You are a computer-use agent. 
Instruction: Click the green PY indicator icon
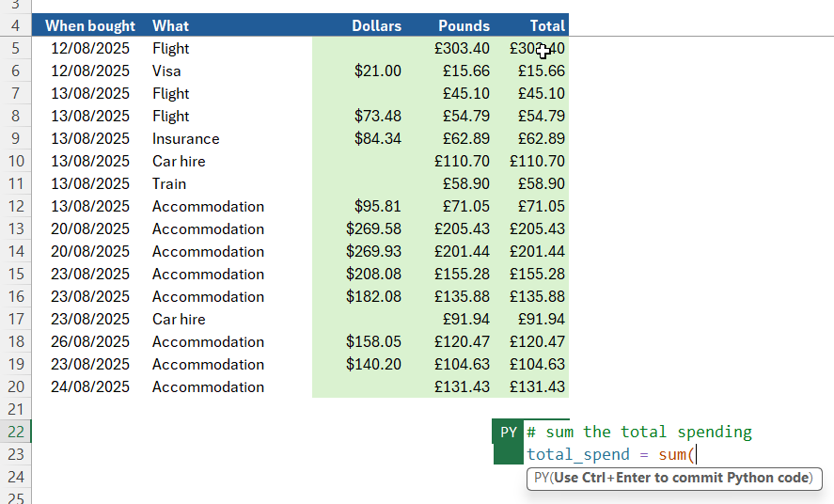[x=508, y=433]
